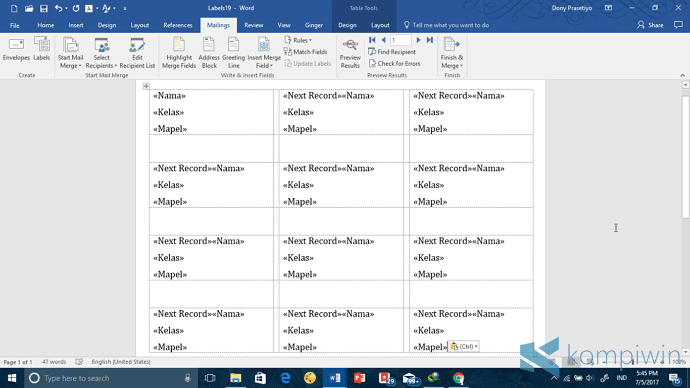Customize Quick Access Toolbar dropdown

125,8
